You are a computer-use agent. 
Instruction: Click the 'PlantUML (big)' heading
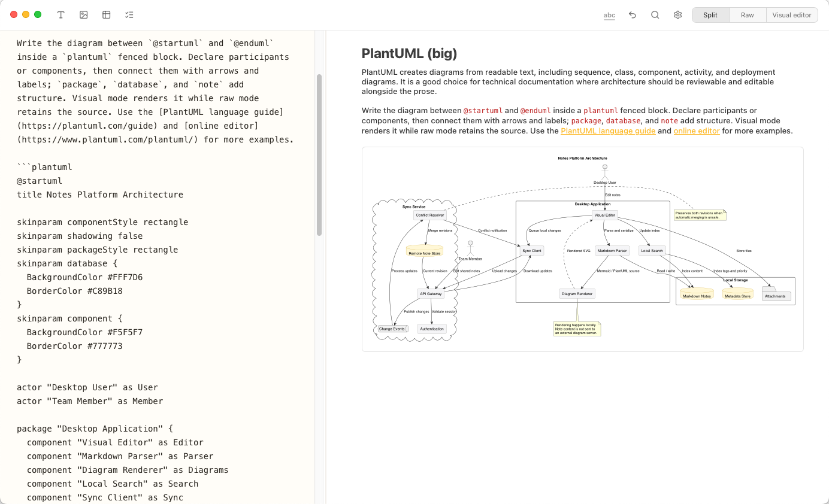409,53
